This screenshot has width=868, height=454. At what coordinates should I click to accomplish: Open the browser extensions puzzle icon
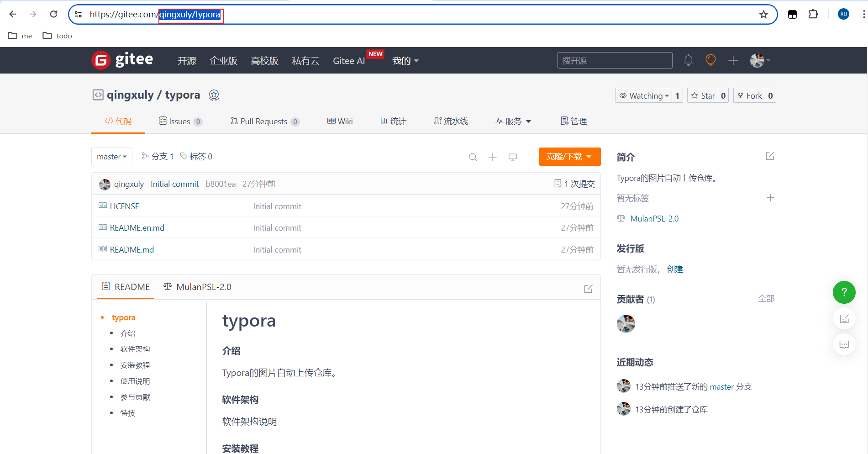(x=813, y=14)
